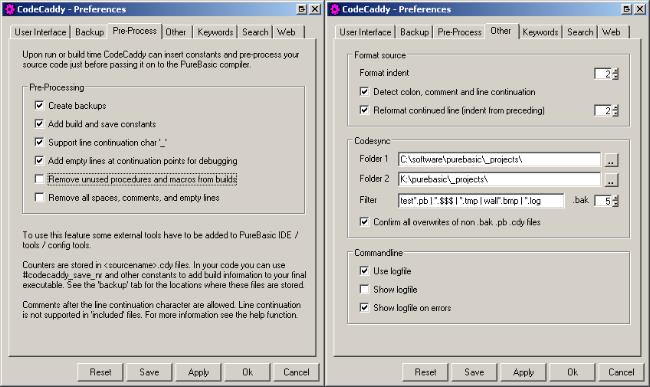The width and height of the screenshot is (650, 387).
Task: Close the left Preferences window
Action: point(315,9)
